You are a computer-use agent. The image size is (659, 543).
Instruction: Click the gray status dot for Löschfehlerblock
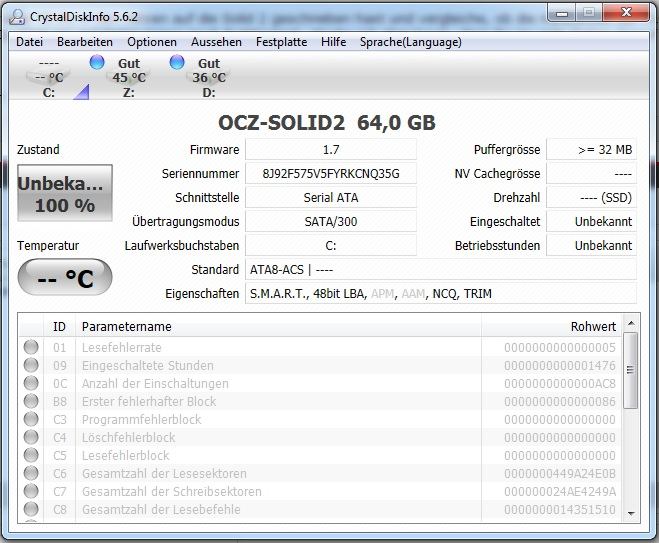[31, 438]
